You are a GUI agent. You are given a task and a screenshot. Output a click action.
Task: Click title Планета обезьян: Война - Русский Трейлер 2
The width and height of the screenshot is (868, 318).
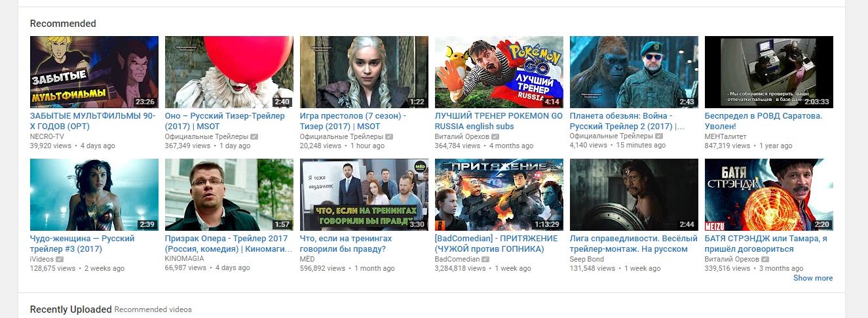(627, 121)
